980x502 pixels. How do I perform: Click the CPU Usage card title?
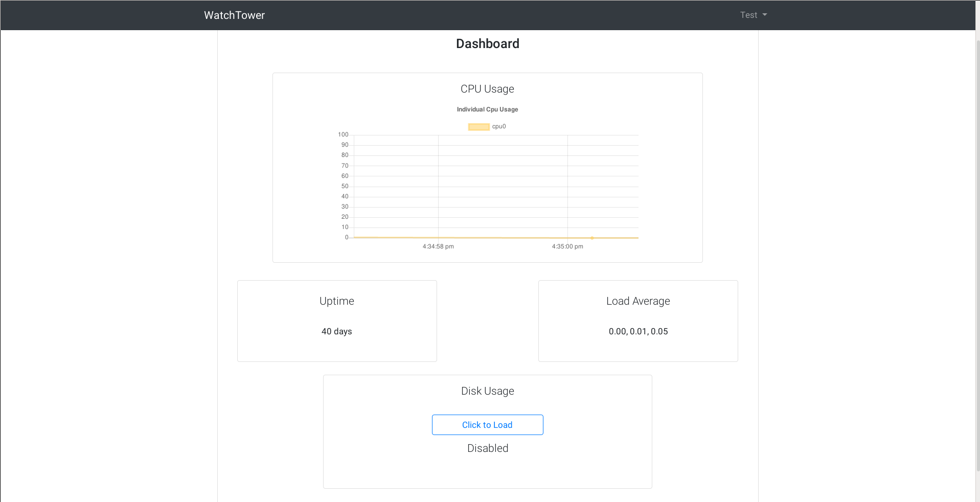pos(487,88)
